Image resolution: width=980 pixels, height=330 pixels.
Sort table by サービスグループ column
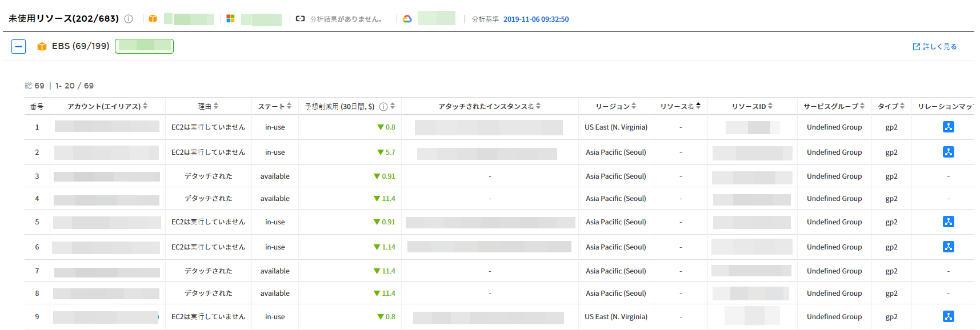click(862, 106)
